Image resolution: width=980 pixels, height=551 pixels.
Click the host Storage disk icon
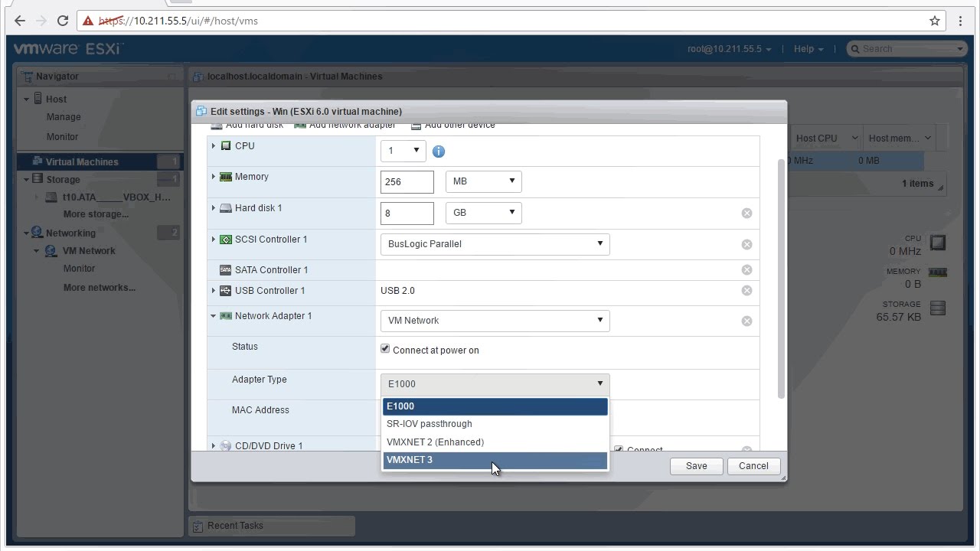point(938,308)
